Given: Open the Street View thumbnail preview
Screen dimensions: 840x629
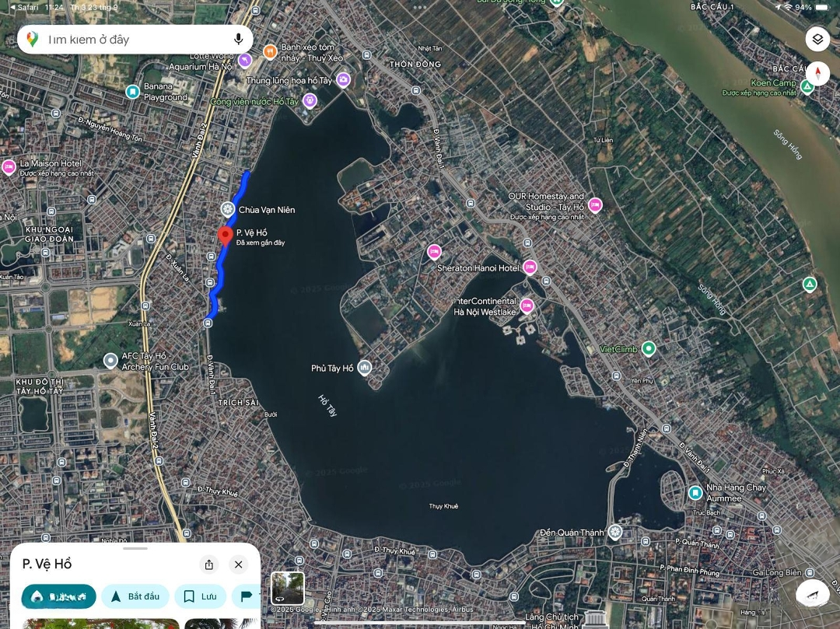Looking at the screenshot, I should (287, 588).
